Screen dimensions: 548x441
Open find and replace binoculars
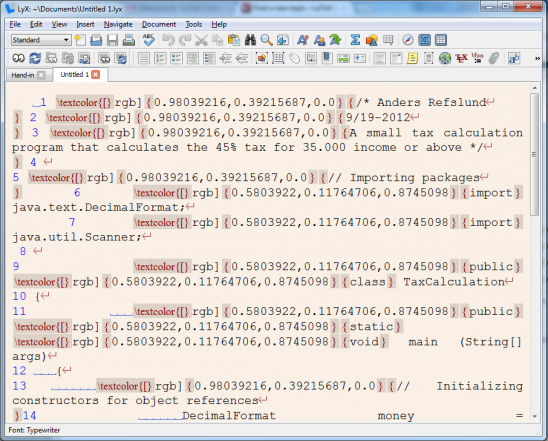click(250, 40)
